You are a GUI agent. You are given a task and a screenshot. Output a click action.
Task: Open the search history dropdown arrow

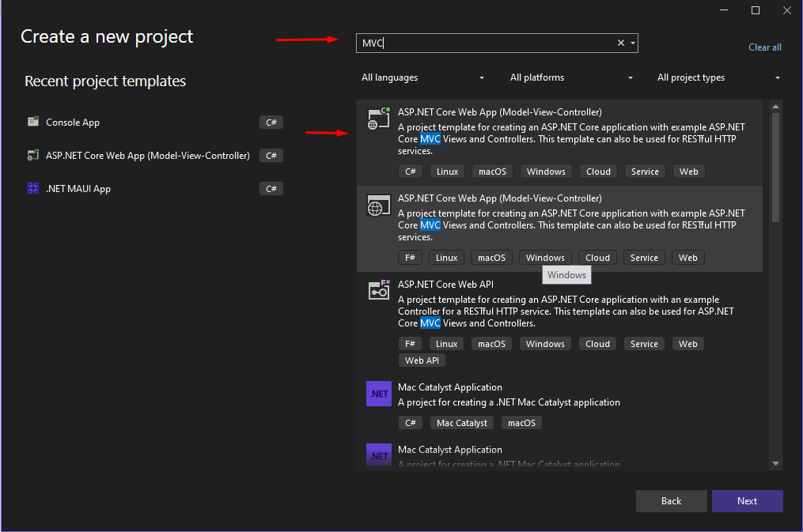pos(632,43)
